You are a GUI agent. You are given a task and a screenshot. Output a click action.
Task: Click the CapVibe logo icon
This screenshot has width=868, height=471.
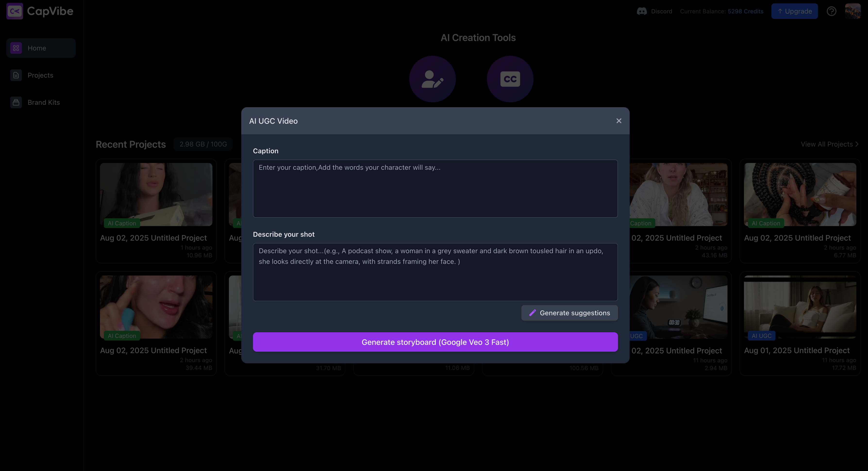pyautogui.click(x=15, y=11)
